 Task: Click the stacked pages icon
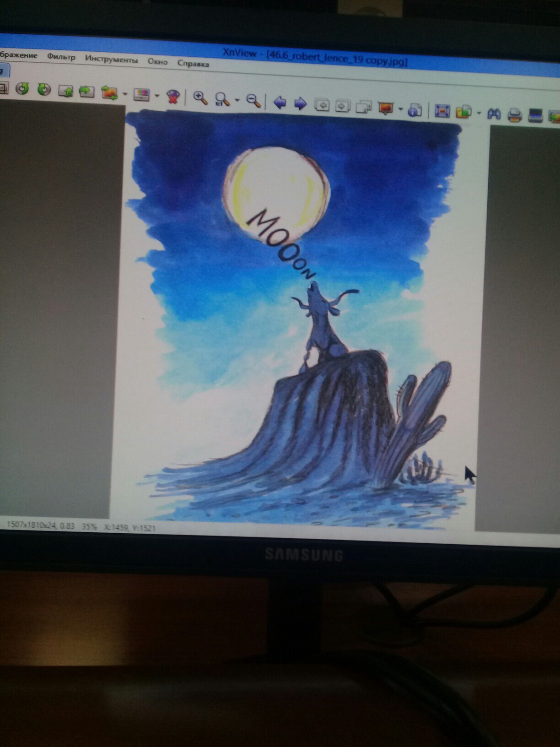point(364,108)
